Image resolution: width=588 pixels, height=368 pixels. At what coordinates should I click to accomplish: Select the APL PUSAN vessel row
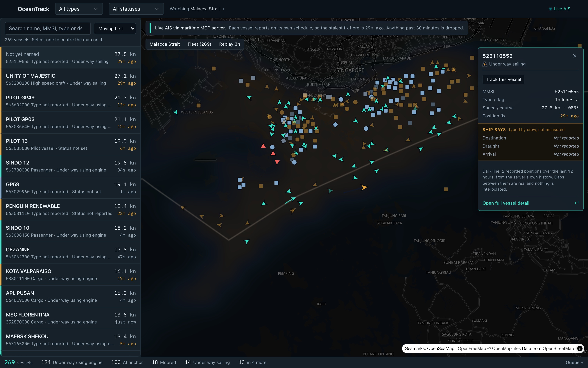click(71, 296)
